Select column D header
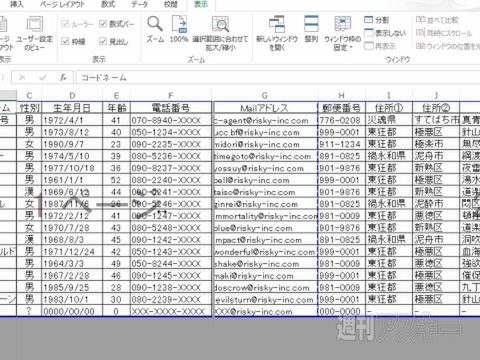480x360 pixels. coord(72,96)
